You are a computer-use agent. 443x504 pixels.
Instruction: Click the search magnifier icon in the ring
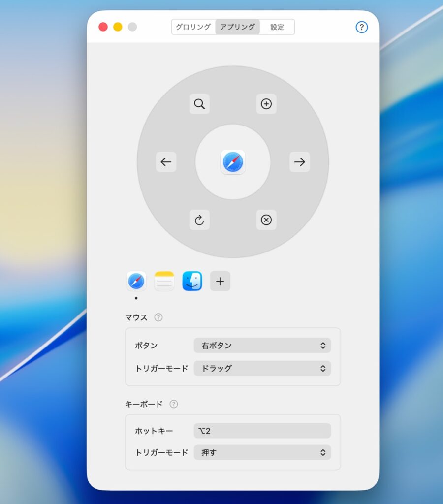coord(199,104)
